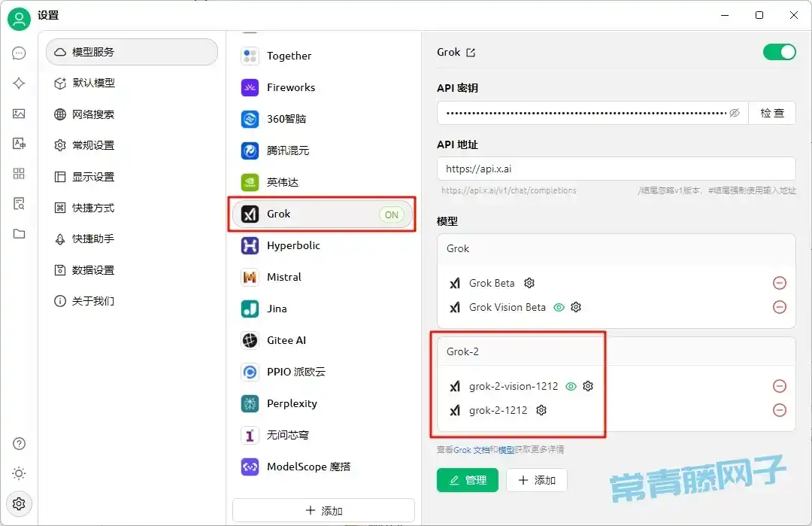
Task: Open the knowledge base sidebar icon
Action: click(x=19, y=204)
